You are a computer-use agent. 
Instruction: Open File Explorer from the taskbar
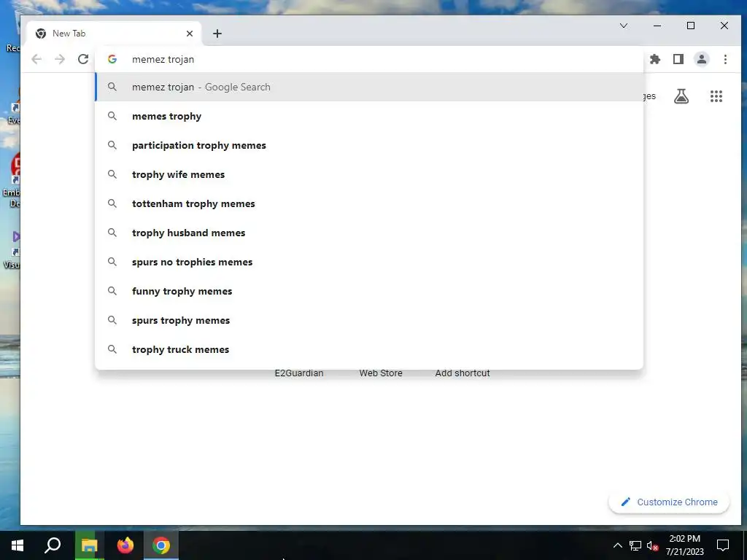tap(89, 545)
